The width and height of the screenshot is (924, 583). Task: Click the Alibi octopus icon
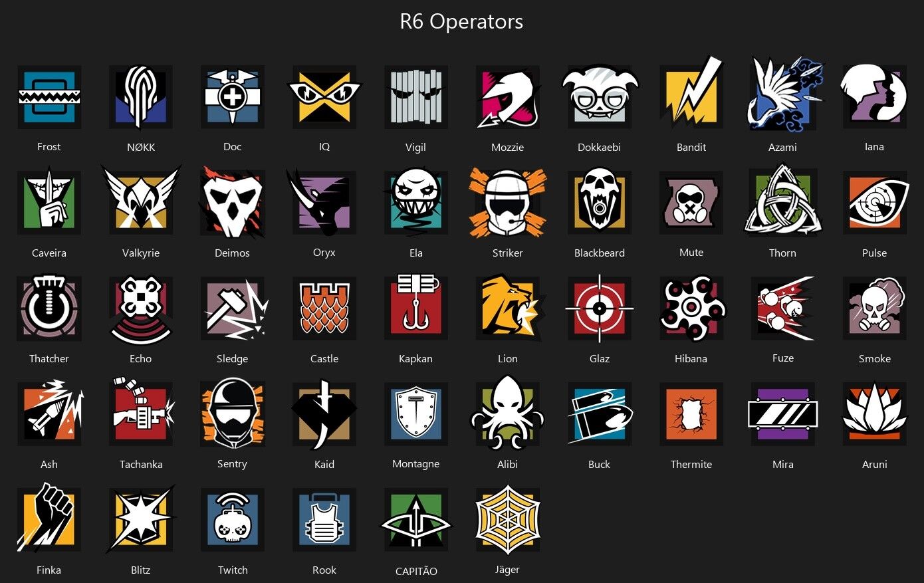tap(508, 413)
